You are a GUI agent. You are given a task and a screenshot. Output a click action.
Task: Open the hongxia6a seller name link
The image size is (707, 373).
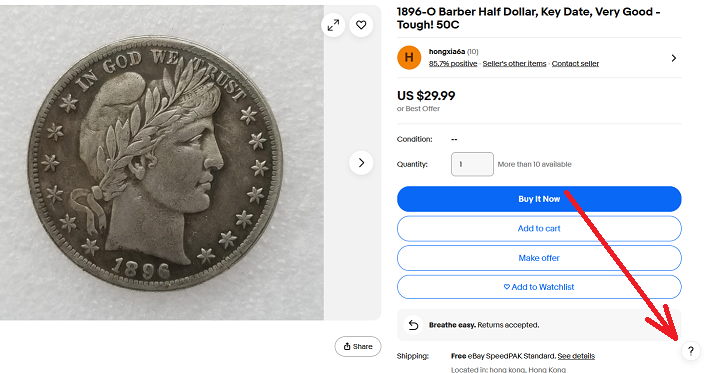click(446, 51)
